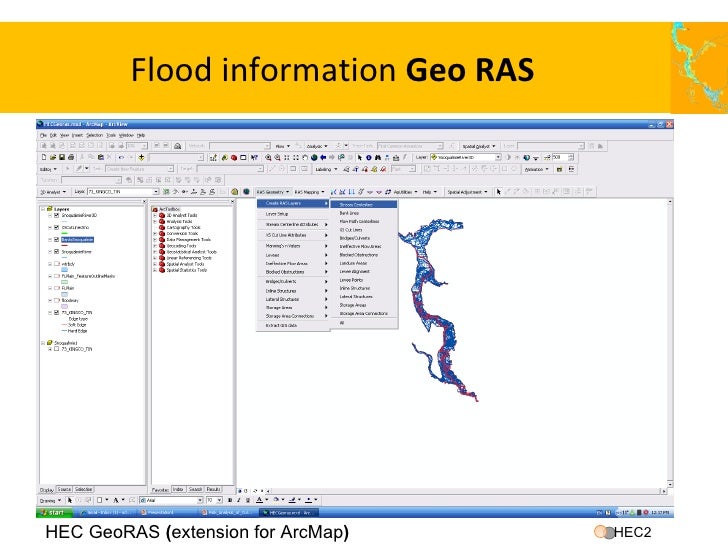This screenshot has width=728, height=546.
Task: Click the Bold formatting icon
Action: 230,500
